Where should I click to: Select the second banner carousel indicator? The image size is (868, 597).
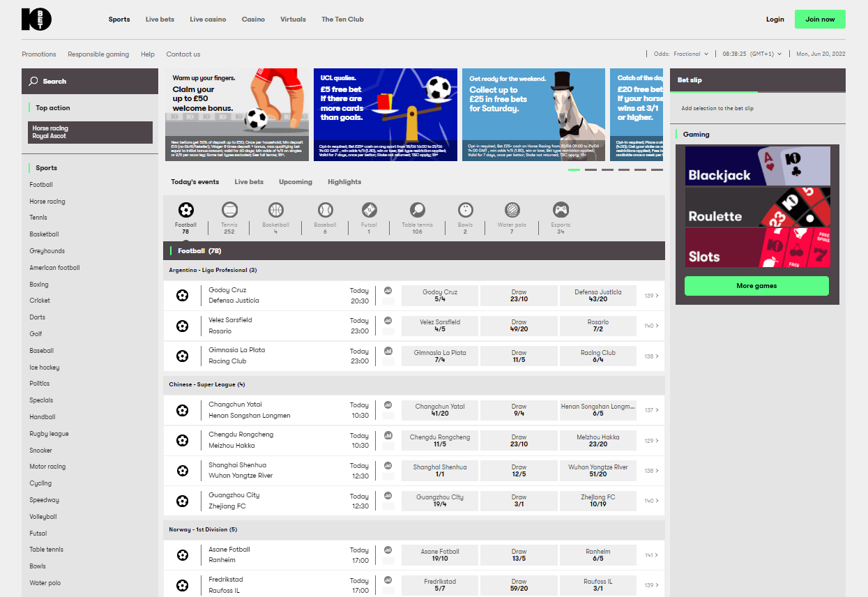(591, 169)
